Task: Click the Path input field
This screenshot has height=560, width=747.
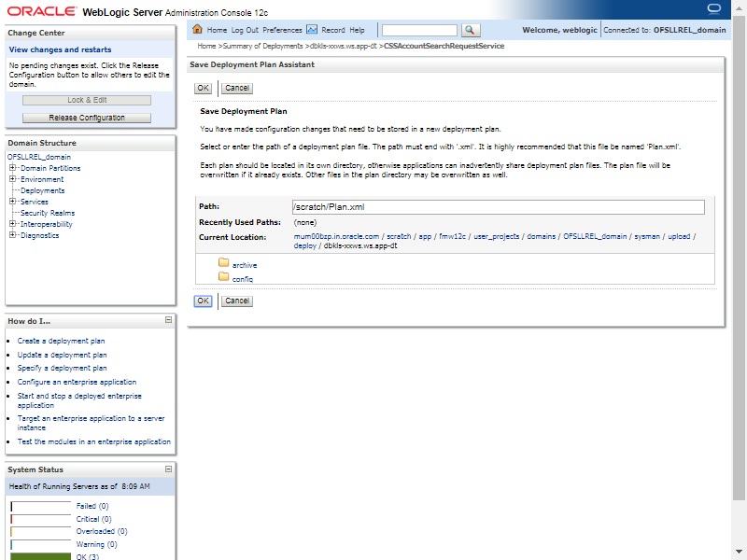Action: [499, 207]
